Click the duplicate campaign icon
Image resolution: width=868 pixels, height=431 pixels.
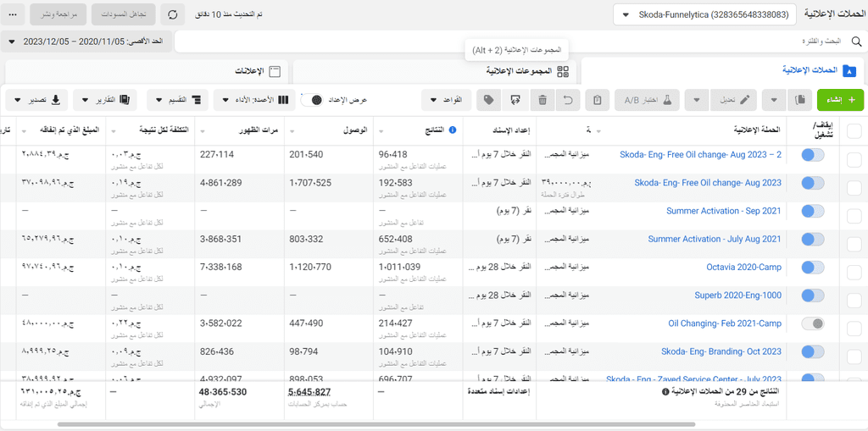[x=800, y=100]
